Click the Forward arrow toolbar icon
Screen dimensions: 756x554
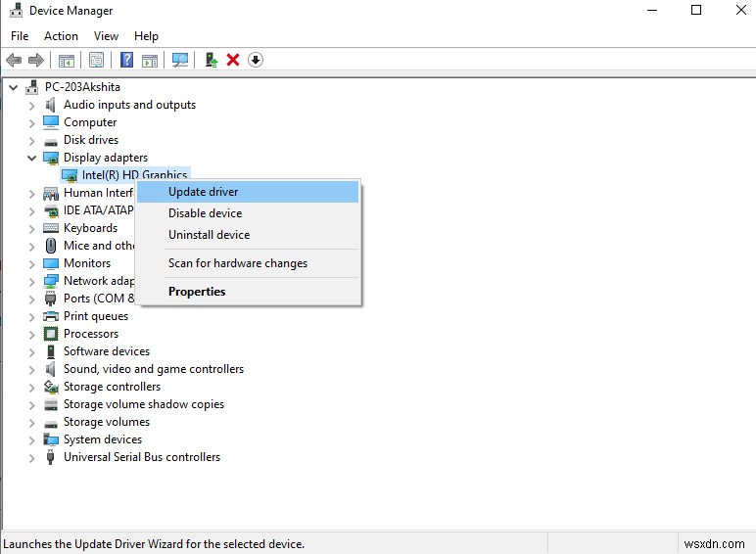[36, 61]
